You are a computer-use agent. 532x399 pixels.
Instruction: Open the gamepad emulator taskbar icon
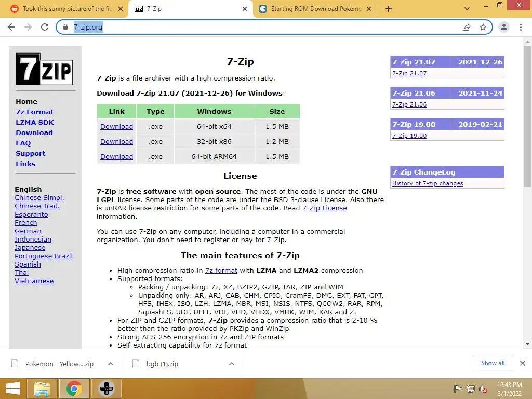[x=106, y=389]
